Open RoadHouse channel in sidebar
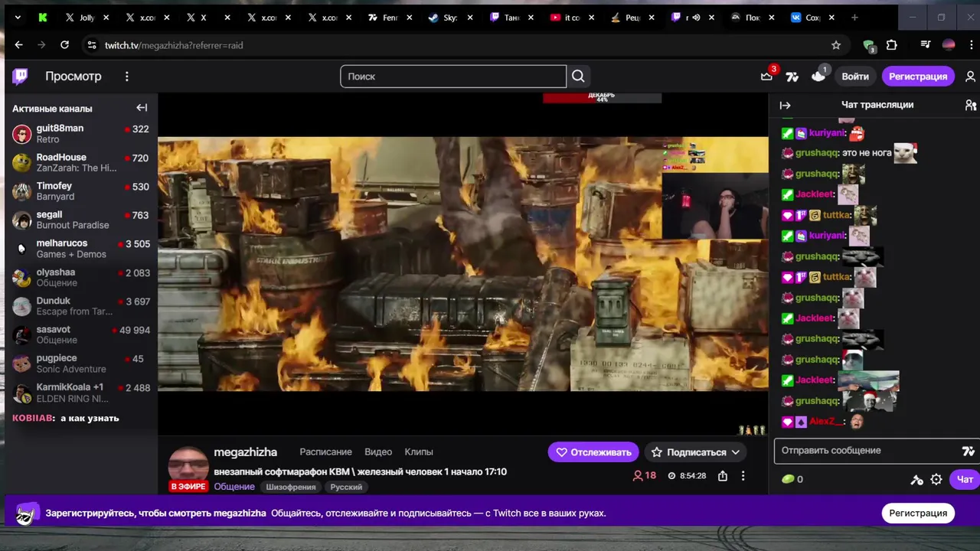980x551 pixels. (80, 163)
